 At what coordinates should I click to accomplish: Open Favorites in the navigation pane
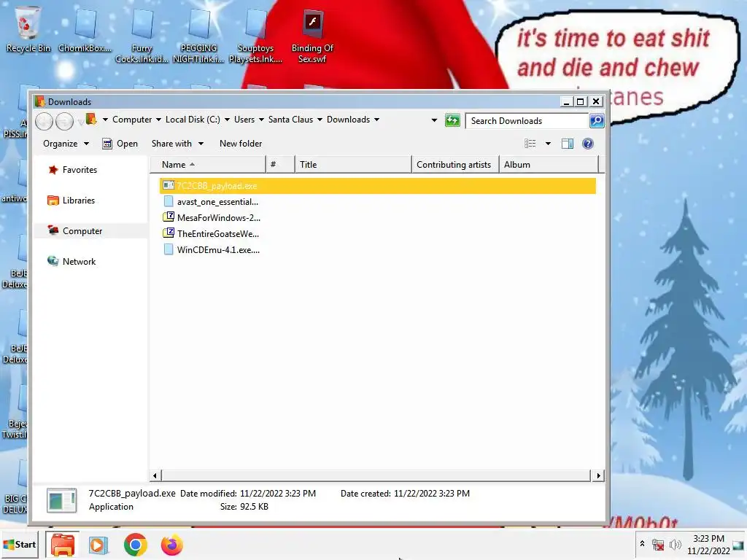(x=72, y=170)
